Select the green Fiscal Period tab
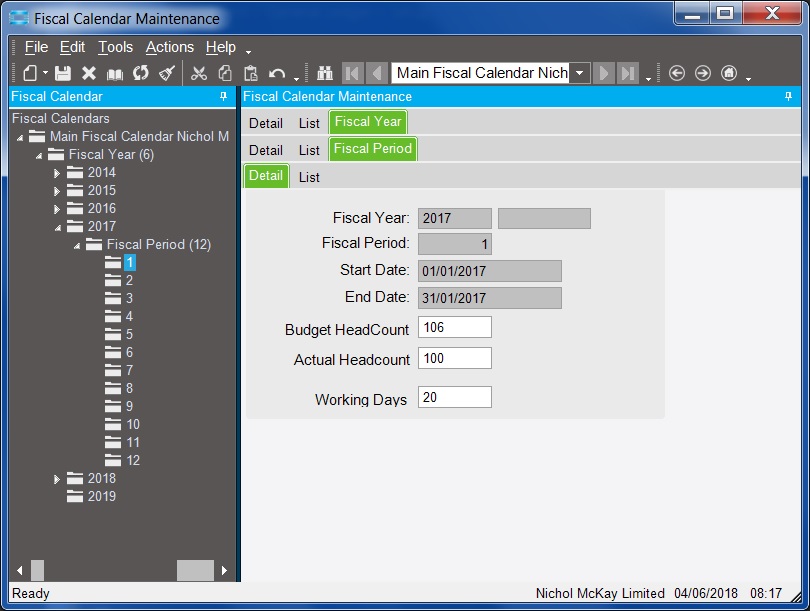The width and height of the screenshot is (810, 611). [x=372, y=149]
